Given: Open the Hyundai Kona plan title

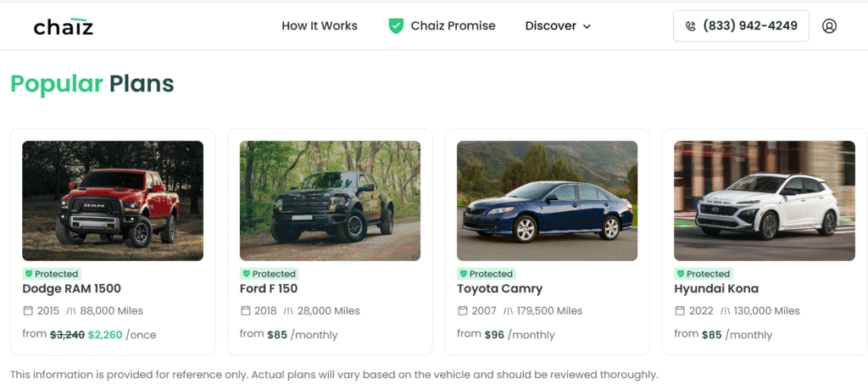Looking at the screenshot, I should click(x=716, y=289).
